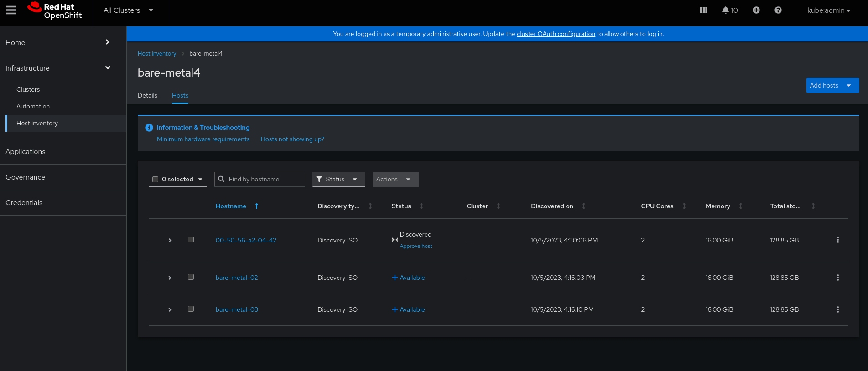Expand the bare-metal-02 row details
Image resolution: width=868 pixels, height=371 pixels.
click(170, 278)
